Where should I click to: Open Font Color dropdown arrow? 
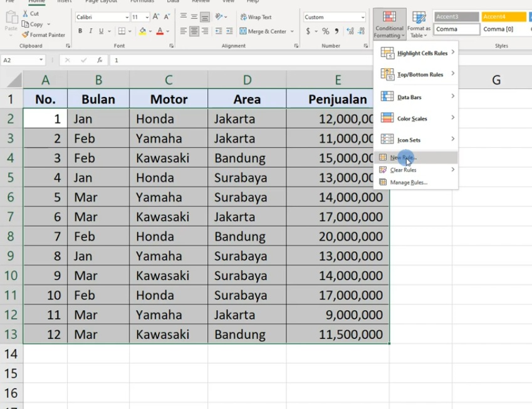167,31
